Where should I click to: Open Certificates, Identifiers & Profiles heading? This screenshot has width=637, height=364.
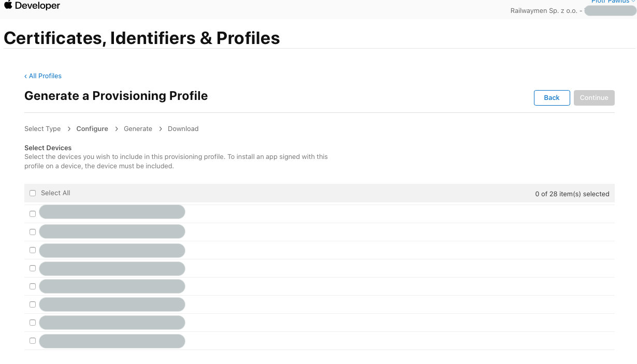coord(142,38)
